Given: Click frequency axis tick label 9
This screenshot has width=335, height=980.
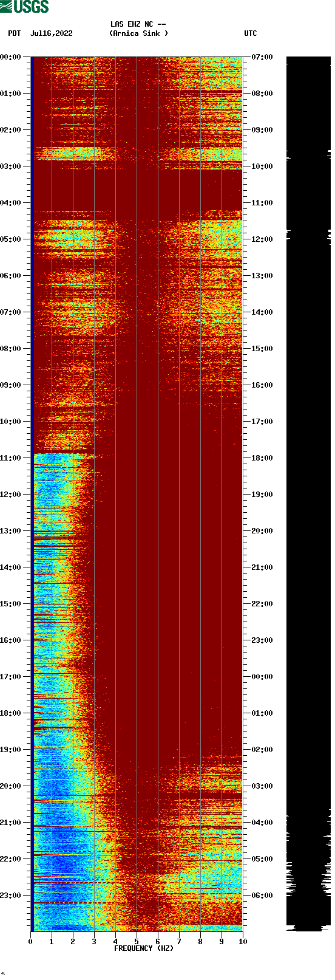Looking at the screenshot, I should (x=222, y=942).
